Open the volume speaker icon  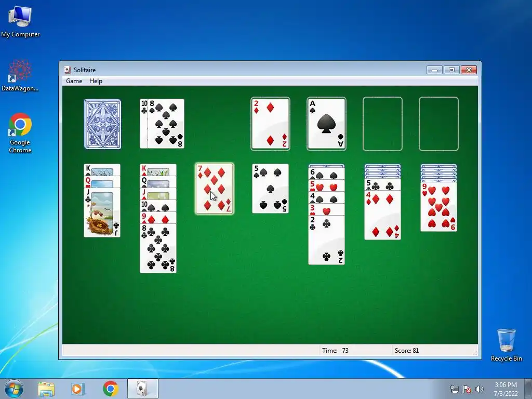479,389
